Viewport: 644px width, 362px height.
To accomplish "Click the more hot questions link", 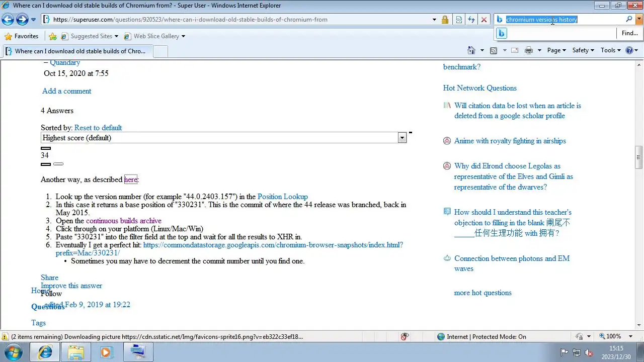I will [x=483, y=293].
